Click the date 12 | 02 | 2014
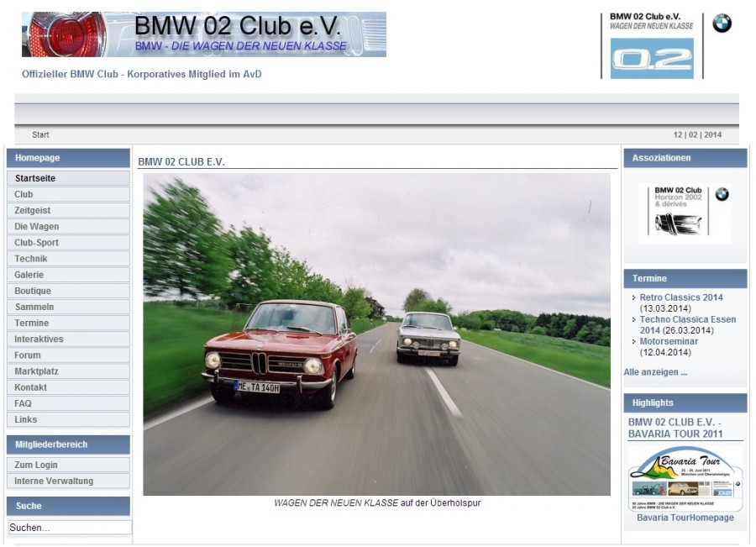Viewport: 756px width, 547px height. coord(697,134)
